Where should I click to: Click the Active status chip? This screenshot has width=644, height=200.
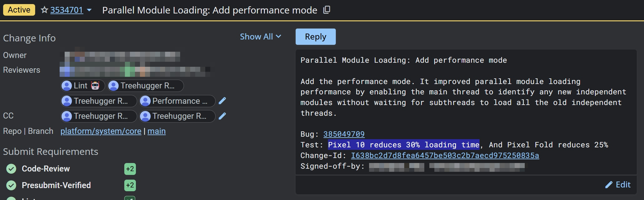click(x=19, y=10)
